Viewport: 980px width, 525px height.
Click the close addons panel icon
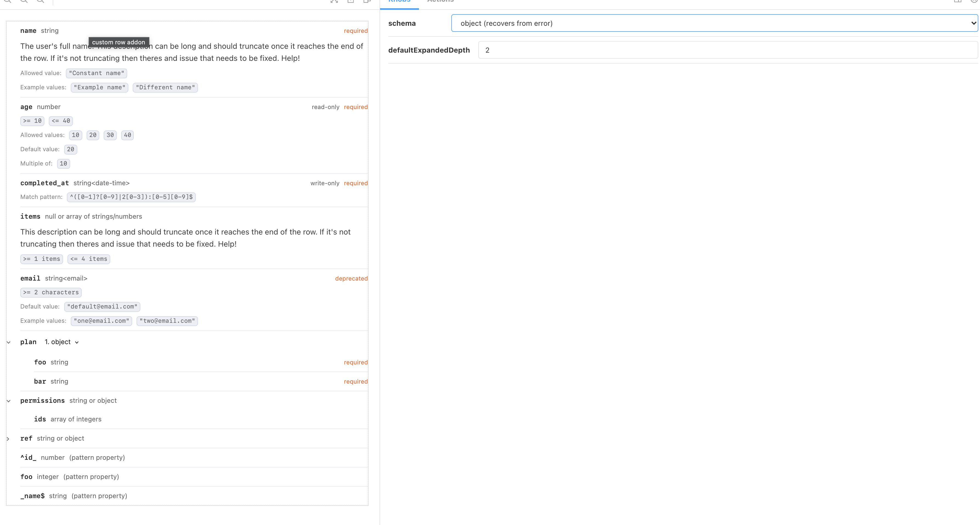[974, 1]
